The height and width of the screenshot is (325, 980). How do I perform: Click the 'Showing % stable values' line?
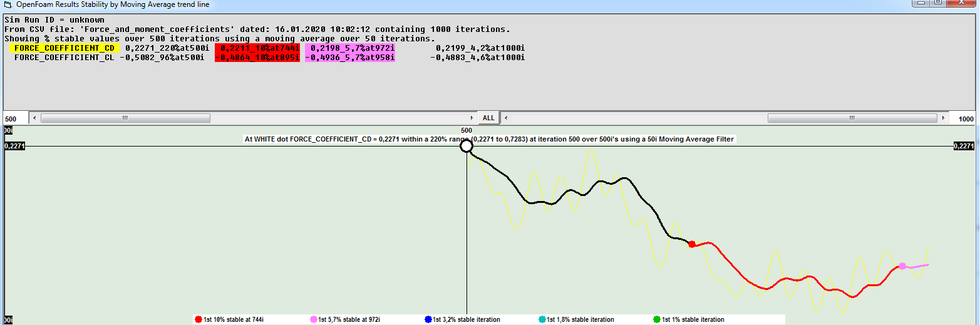click(x=220, y=39)
